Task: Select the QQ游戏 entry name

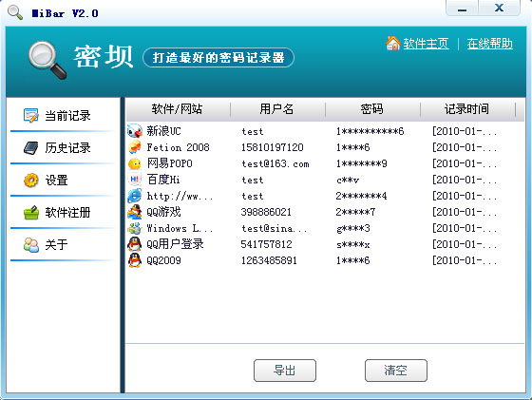Action: (163, 212)
